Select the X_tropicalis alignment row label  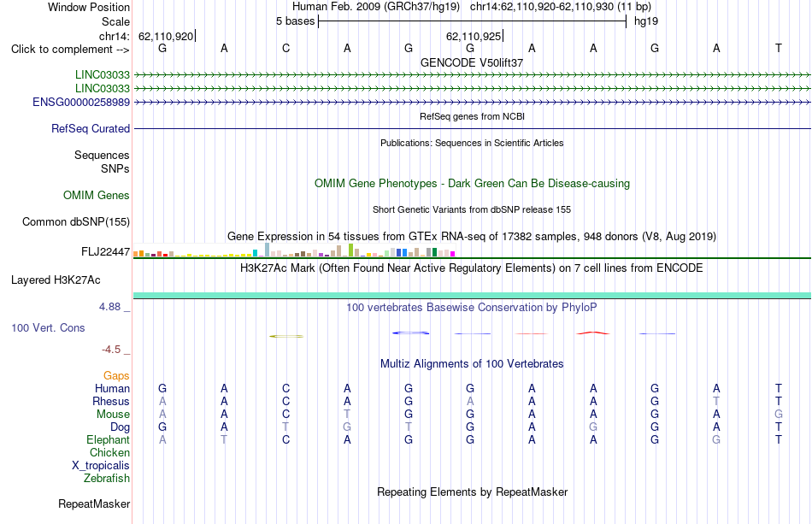(x=101, y=466)
